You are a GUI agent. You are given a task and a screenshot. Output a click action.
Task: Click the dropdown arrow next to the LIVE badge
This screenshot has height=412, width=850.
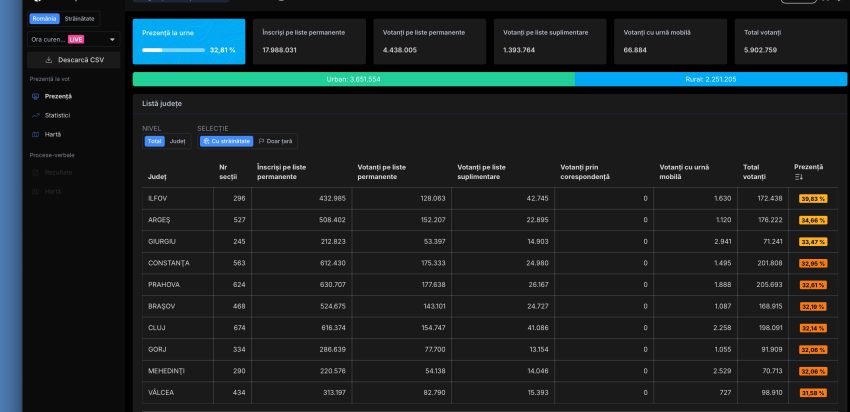(x=112, y=39)
